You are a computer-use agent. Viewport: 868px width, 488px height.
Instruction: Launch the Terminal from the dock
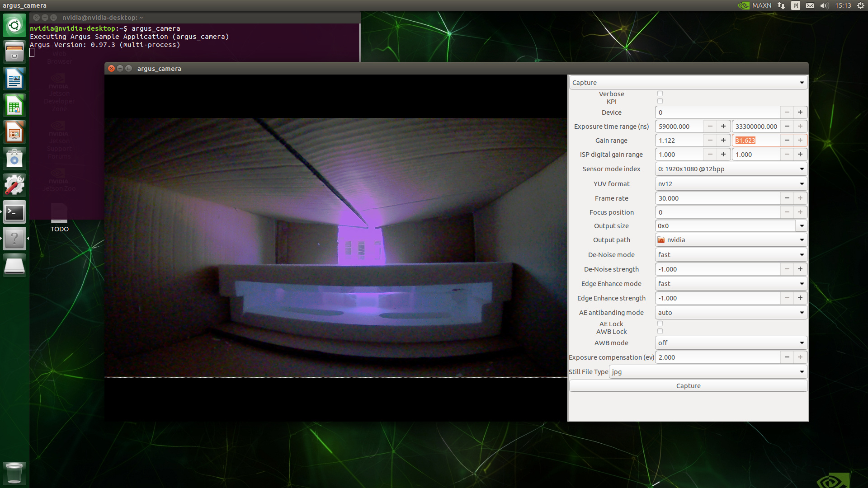pos(14,212)
